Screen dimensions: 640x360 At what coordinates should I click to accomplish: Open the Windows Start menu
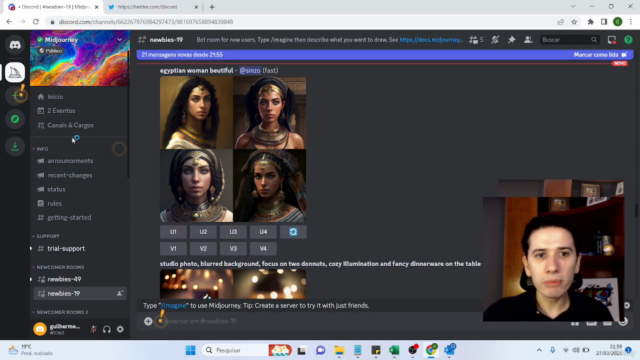point(190,350)
